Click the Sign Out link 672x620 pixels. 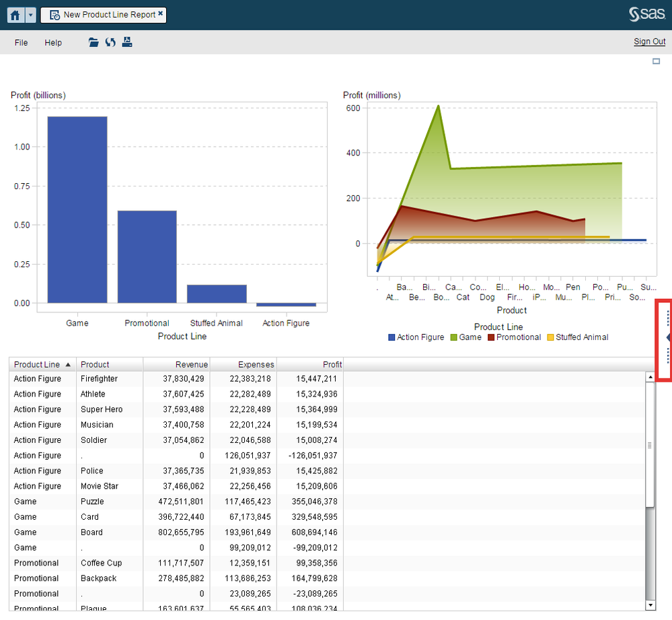point(649,42)
